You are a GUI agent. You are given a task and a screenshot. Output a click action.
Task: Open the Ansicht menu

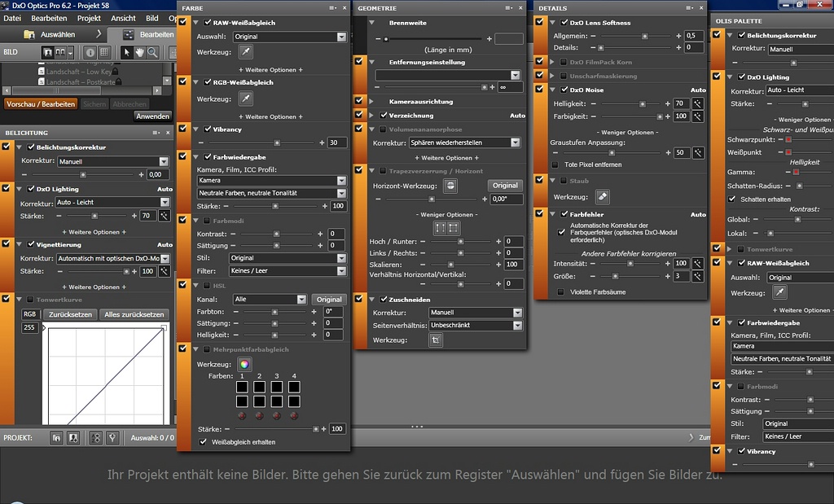[124, 18]
